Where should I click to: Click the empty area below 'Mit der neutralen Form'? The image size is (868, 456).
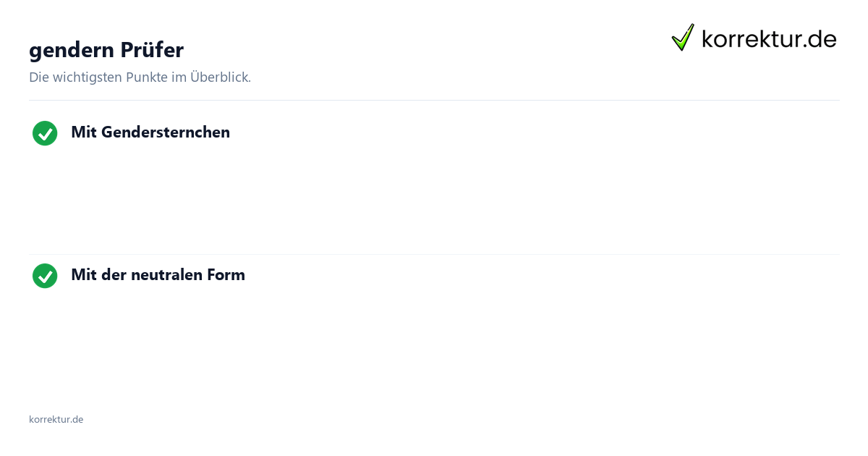pyautogui.click(x=434, y=340)
